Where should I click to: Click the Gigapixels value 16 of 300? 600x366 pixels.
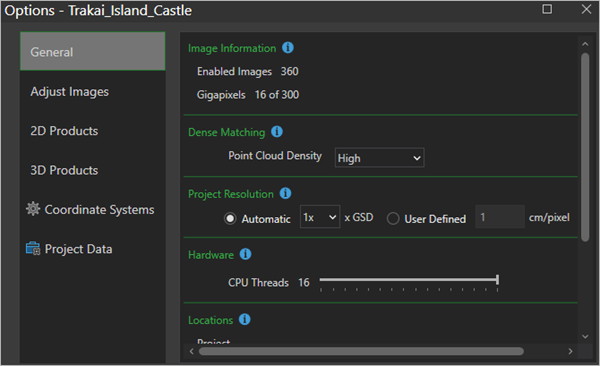coord(277,95)
